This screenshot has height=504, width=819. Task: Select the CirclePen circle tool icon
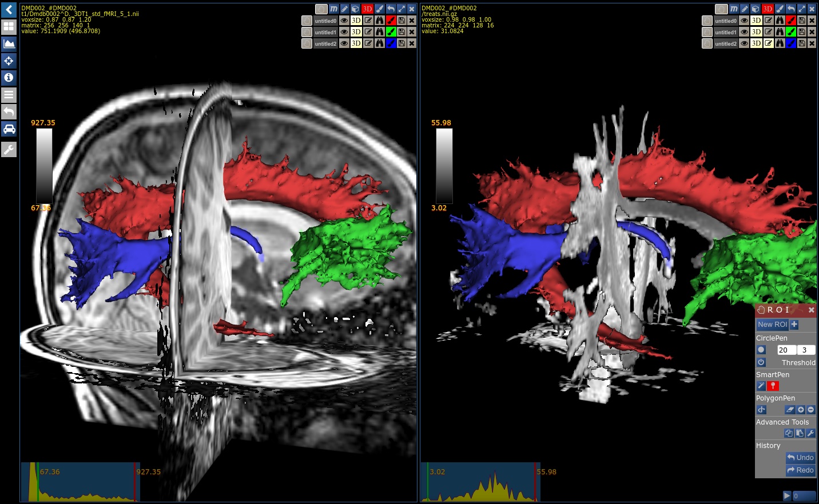point(761,350)
